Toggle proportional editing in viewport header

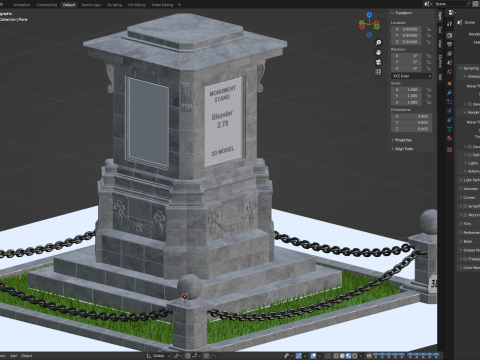click(x=206, y=356)
